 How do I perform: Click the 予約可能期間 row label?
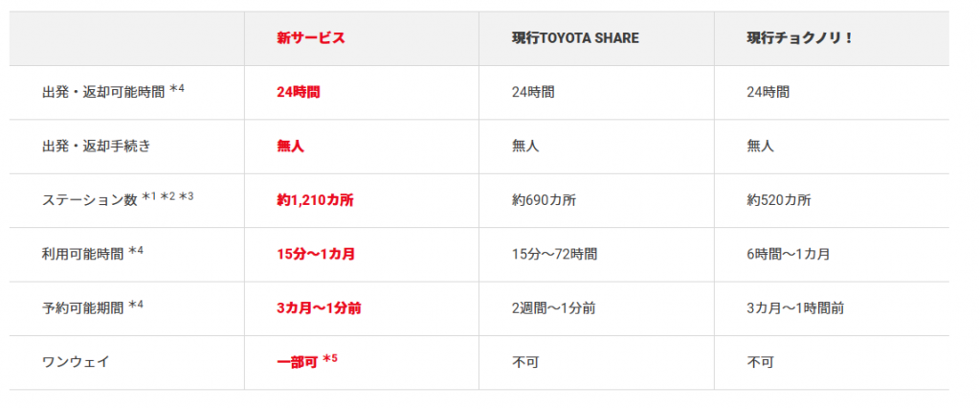click(82, 308)
